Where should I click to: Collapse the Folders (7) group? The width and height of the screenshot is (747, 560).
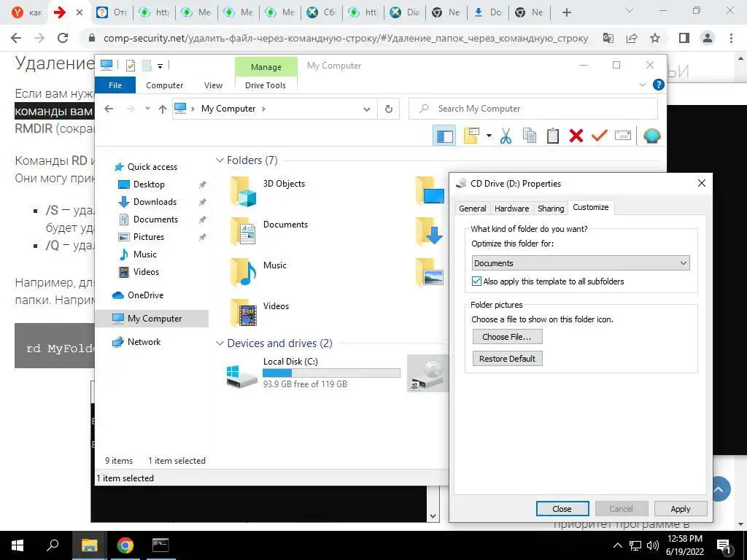(x=220, y=160)
